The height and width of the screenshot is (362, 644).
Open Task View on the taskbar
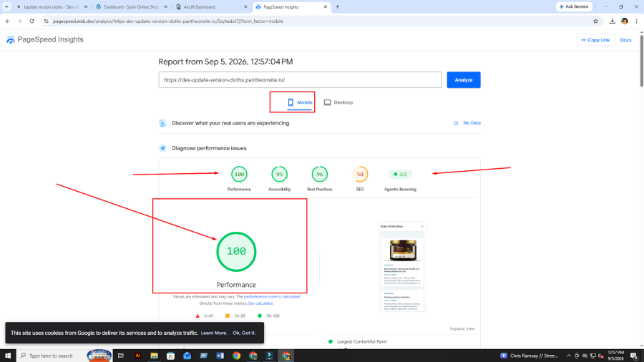tap(121, 356)
